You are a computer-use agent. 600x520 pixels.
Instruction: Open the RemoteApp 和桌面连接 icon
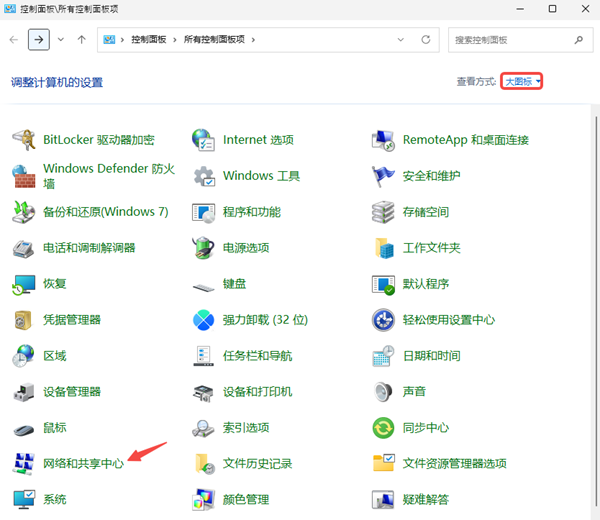click(x=383, y=140)
